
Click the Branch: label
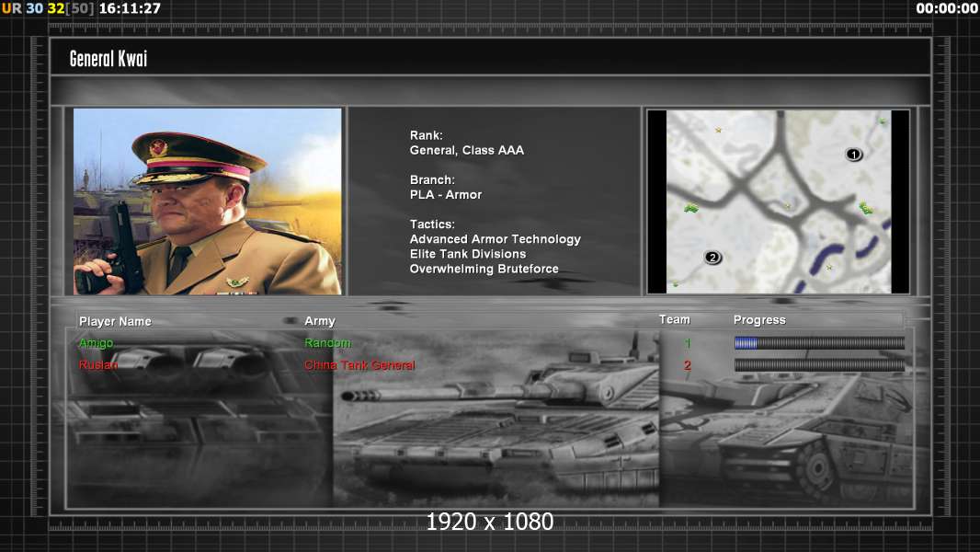[432, 179]
